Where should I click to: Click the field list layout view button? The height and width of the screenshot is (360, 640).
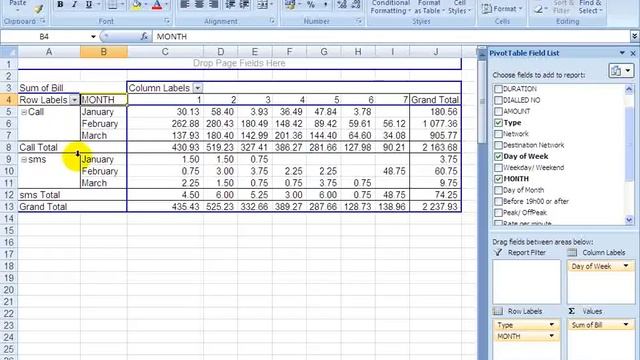pyautogui.click(x=620, y=71)
